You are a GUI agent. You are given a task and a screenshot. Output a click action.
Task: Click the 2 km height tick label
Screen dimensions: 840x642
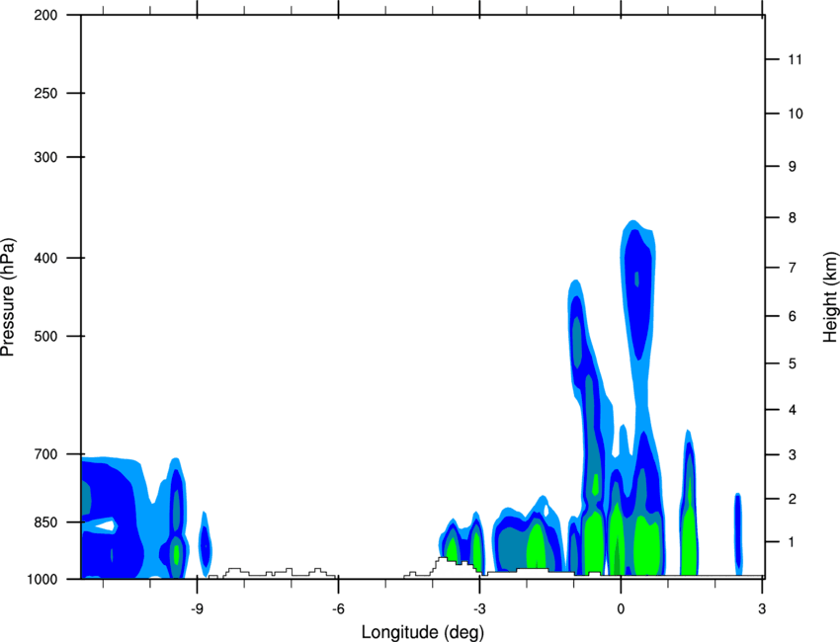pyautogui.click(x=793, y=499)
